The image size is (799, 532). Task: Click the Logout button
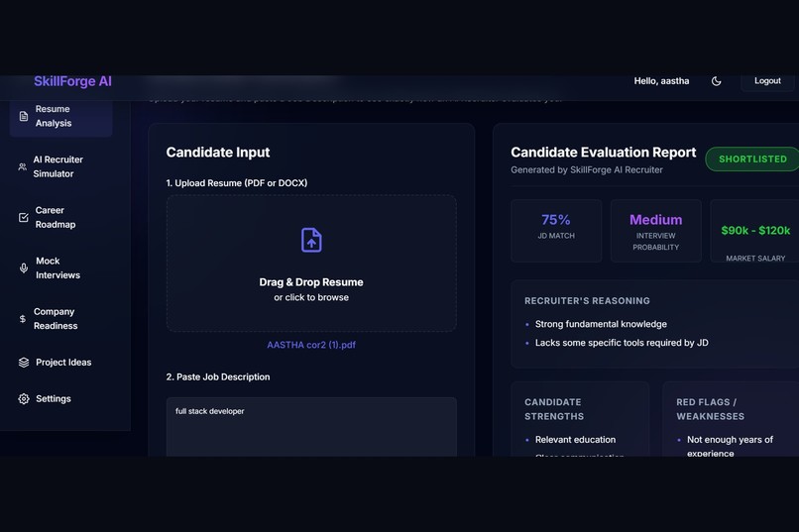coord(767,81)
